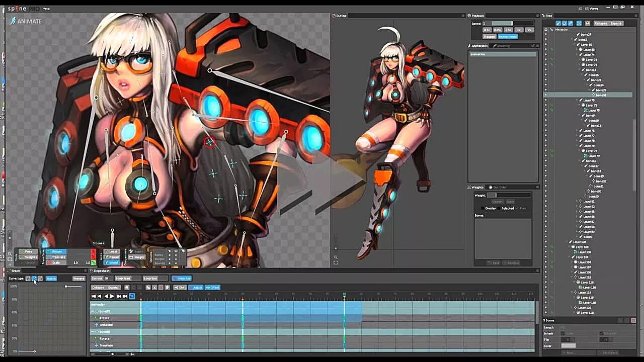Click the Interpolated playback button
Screen dimensions: 644x362
click(x=508, y=37)
